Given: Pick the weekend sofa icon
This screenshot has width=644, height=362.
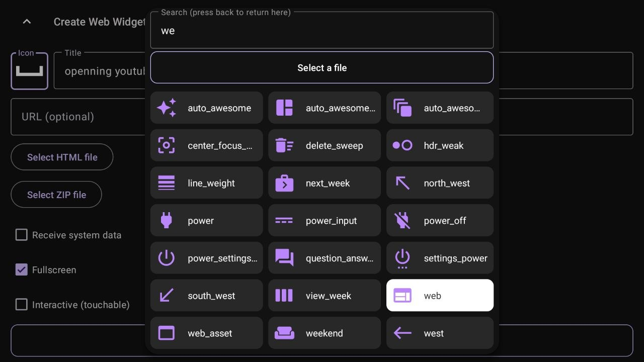Looking at the screenshot, I should tap(324, 333).
